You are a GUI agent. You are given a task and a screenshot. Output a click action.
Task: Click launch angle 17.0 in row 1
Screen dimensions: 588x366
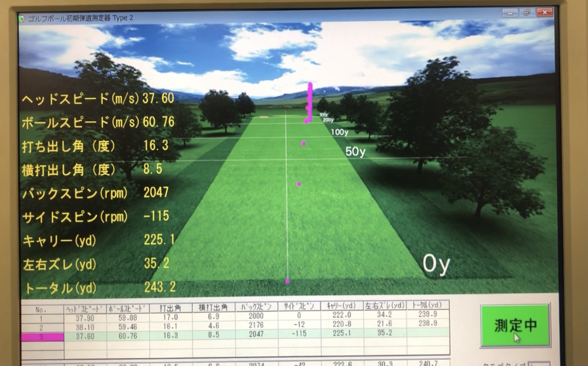(171, 317)
